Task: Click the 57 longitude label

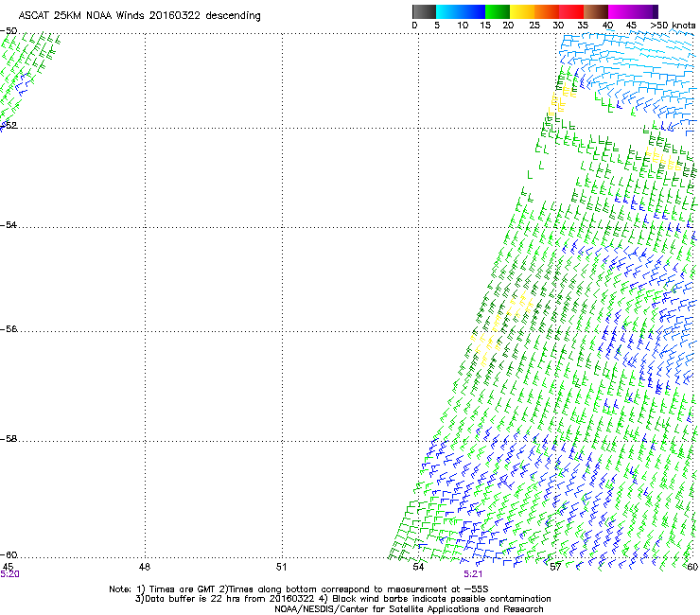Action: click(555, 567)
